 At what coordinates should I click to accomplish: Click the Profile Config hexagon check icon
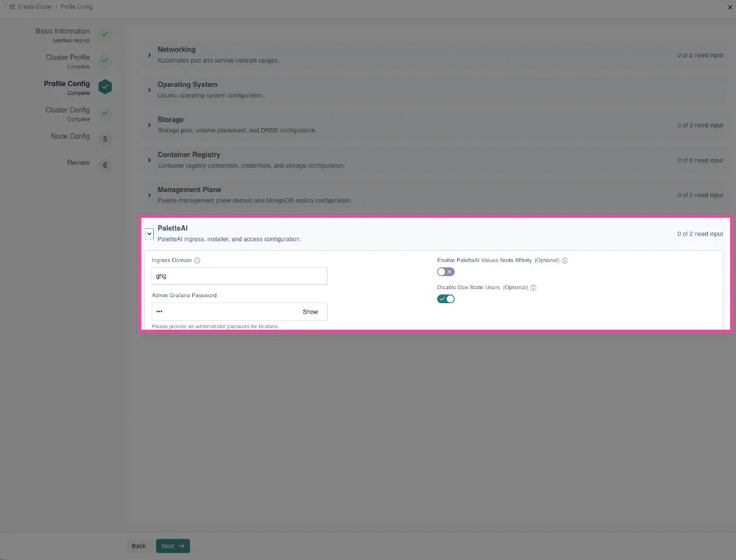tap(105, 86)
